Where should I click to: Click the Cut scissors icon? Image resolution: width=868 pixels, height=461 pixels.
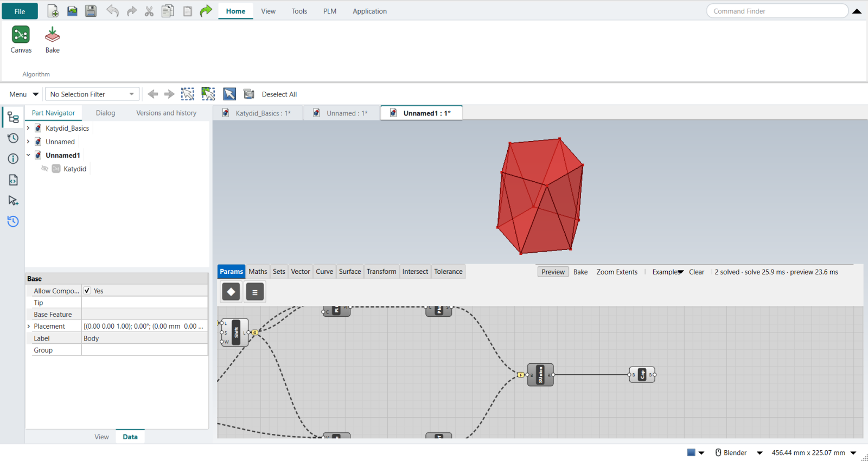coord(149,11)
